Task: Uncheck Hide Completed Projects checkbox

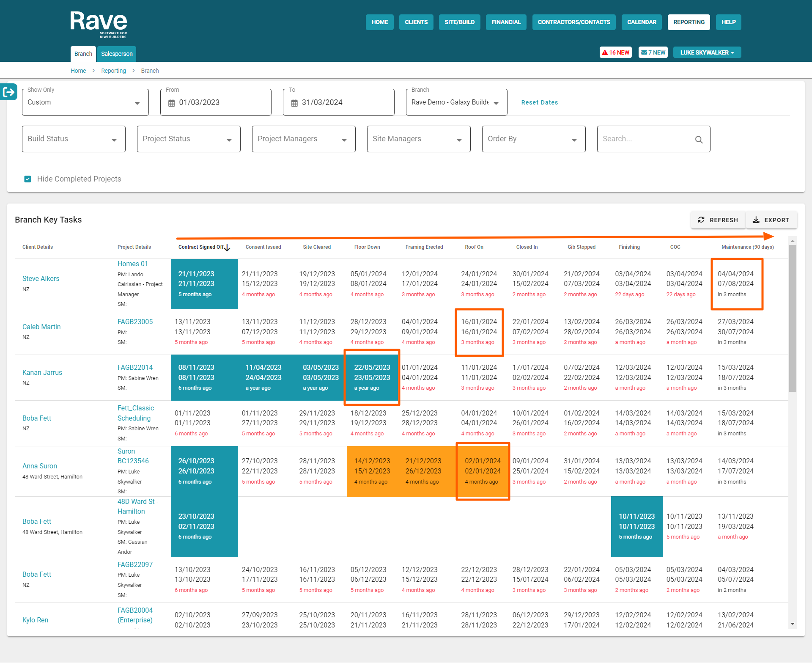Action: [28, 179]
